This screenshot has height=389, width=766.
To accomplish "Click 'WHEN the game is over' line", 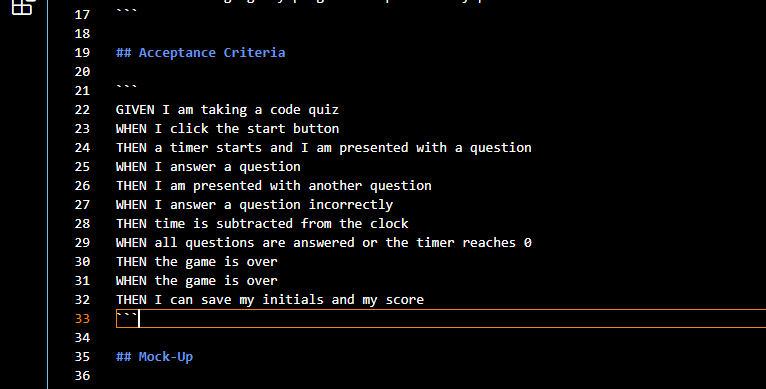I will (x=196, y=281).
